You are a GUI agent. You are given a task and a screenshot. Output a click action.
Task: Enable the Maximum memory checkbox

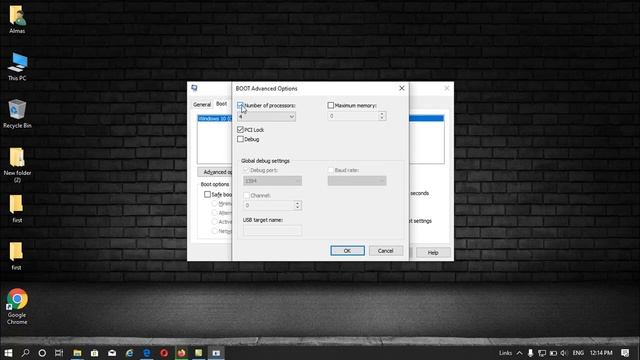[x=331, y=105]
